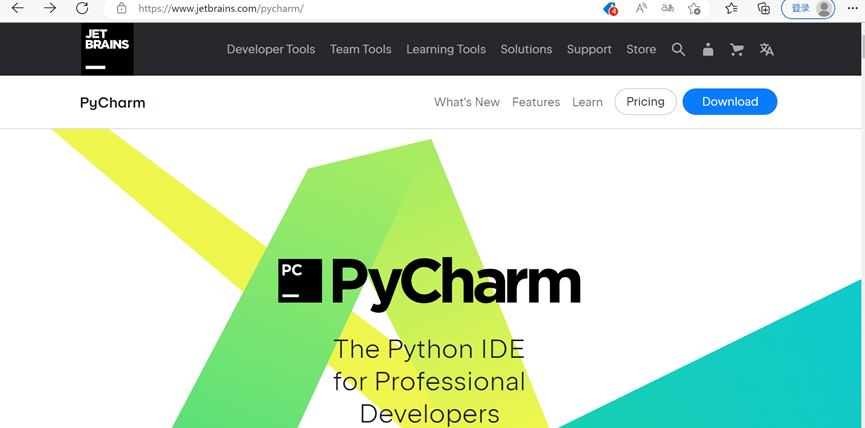Open the Developer Tools menu
The height and width of the screenshot is (428, 865).
(271, 49)
